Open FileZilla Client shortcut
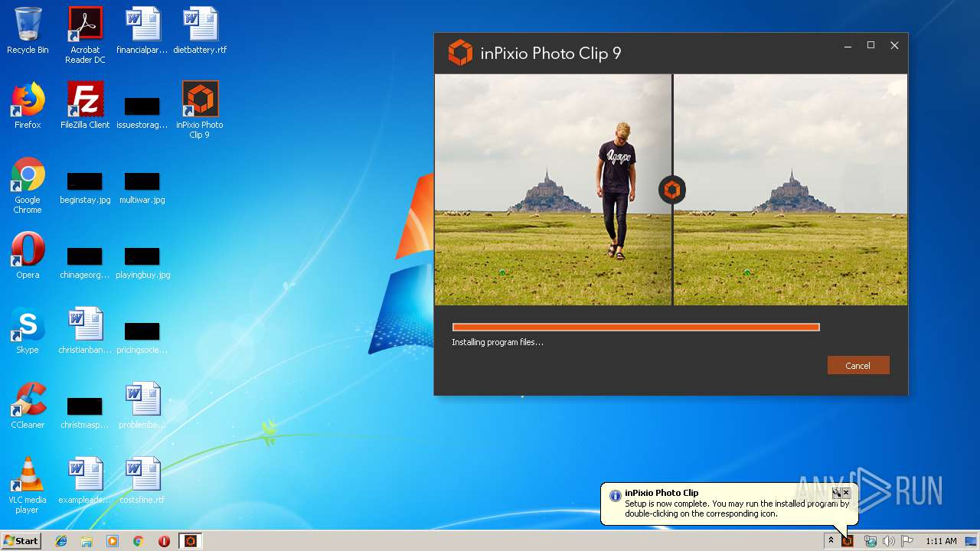The height and width of the screenshot is (551, 980). (x=85, y=106)
